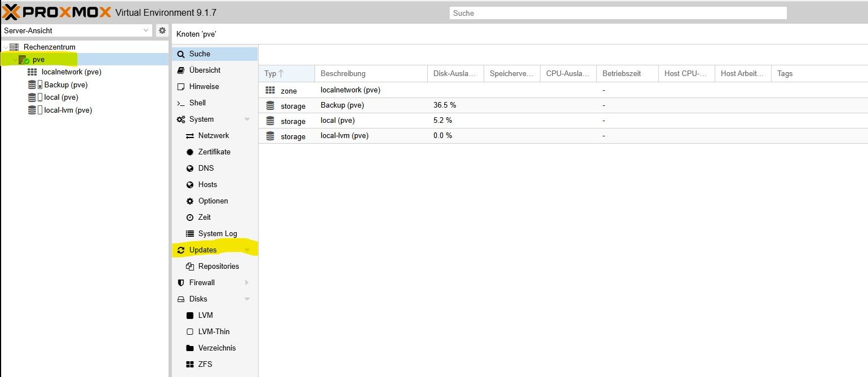Click the localnetwork (pve) grid icon in the tree
The image size is (868, 377).
pos(32,72)
